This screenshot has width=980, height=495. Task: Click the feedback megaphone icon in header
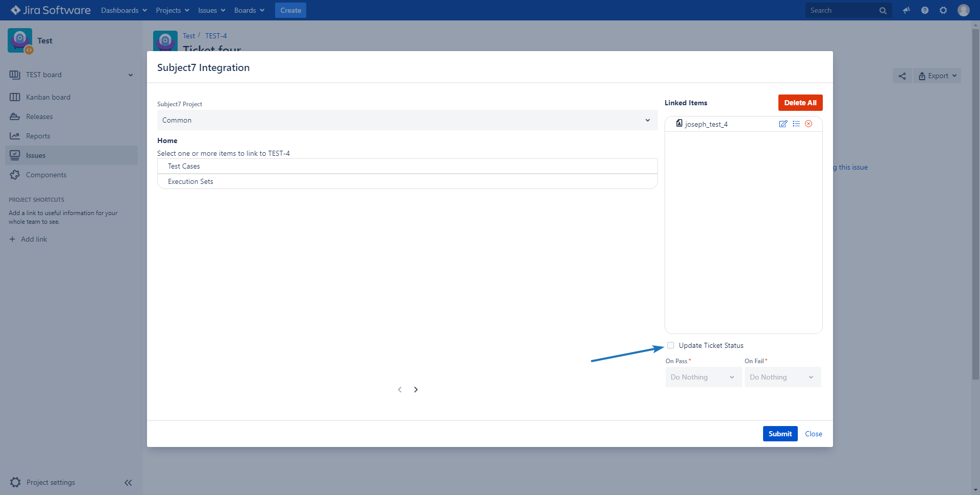click(906, 10)
